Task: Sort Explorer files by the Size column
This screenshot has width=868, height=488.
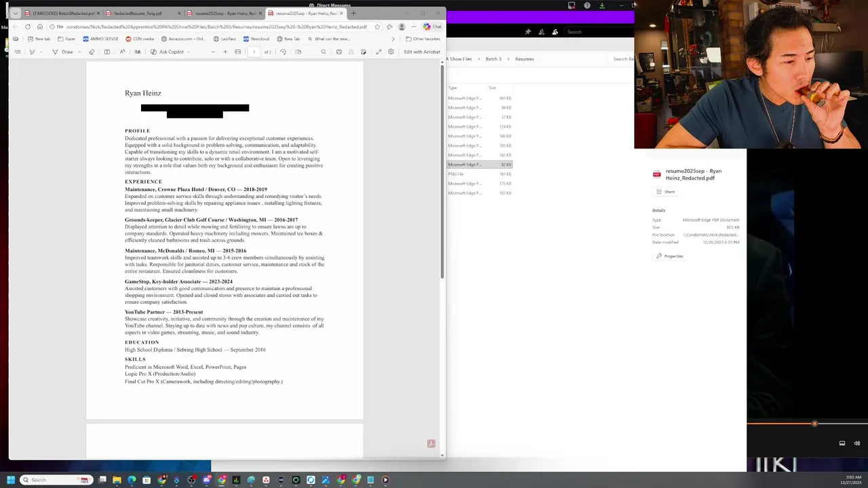Action: click(492, 87)
